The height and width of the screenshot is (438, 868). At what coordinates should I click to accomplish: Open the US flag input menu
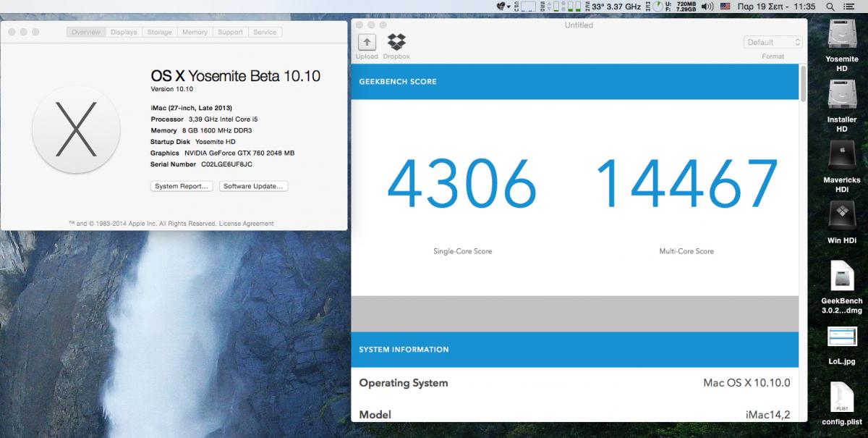[x=725, y=7]
